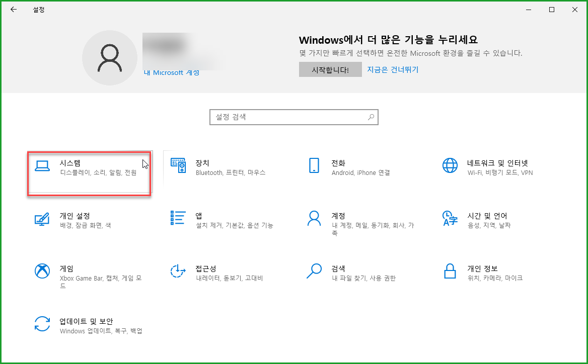Open the 검색 magnifier category icon
This screenshot has height=364, width=588.
pos(314,271)
